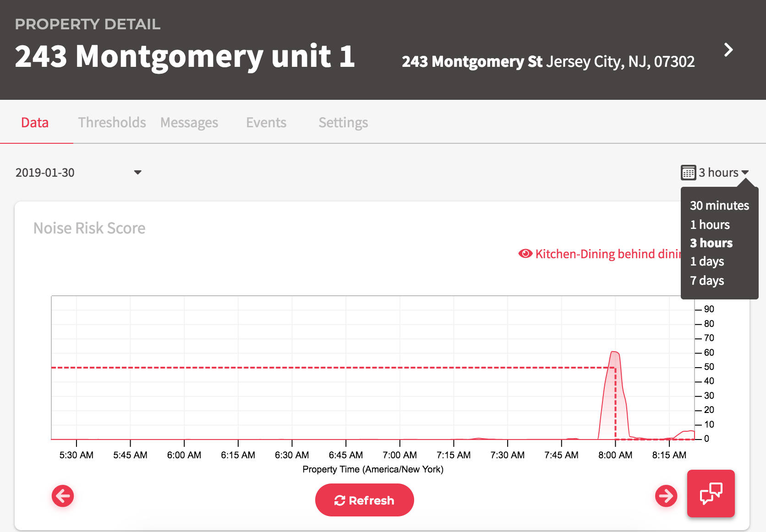Click the Refresh button

click(365, 500)
